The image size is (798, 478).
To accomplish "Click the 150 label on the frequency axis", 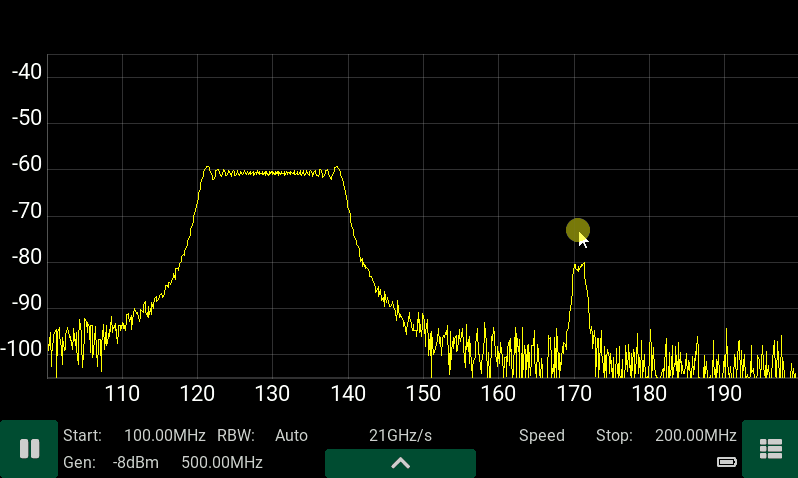I will [423, 393].
